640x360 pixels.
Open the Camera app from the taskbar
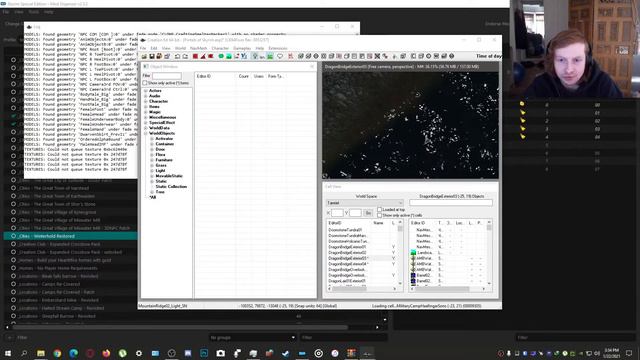point(220,353)
